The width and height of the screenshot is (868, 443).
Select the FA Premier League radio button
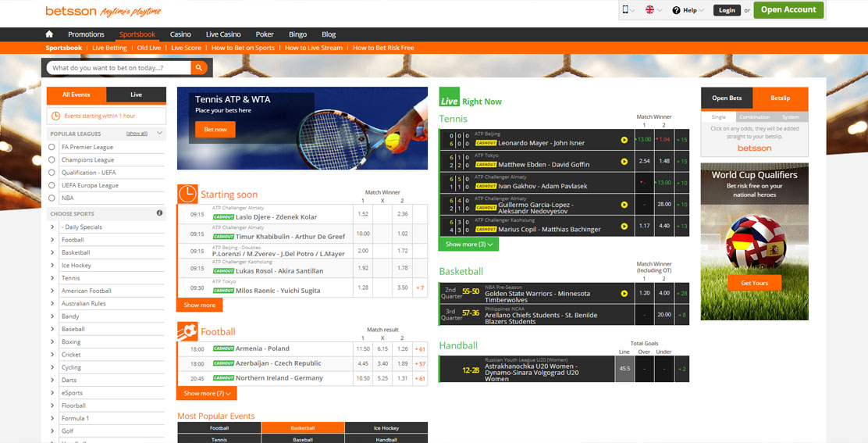tap(52, 147)
